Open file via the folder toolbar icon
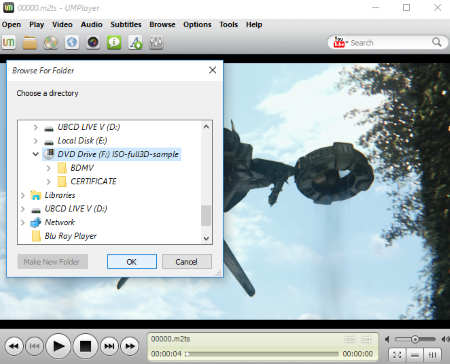The height and width of the screenshot is (364, 450). pyautogui.click(x=30, y=43)
